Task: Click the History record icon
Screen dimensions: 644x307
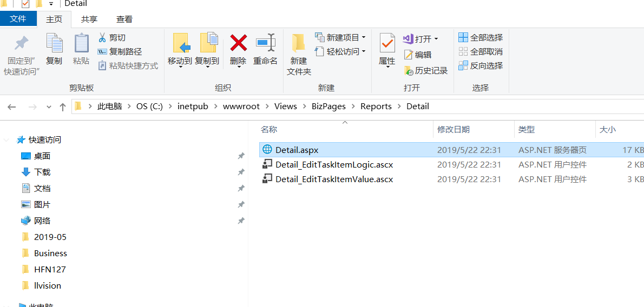Action: coord(409,71)
